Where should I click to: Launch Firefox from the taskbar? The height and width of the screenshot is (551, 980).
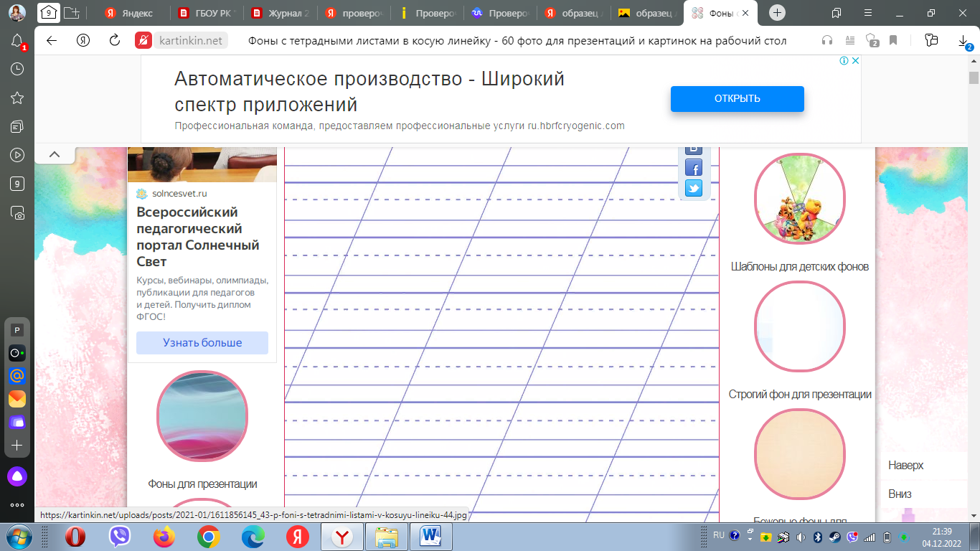pyautogui.click(x=164, y=537)
